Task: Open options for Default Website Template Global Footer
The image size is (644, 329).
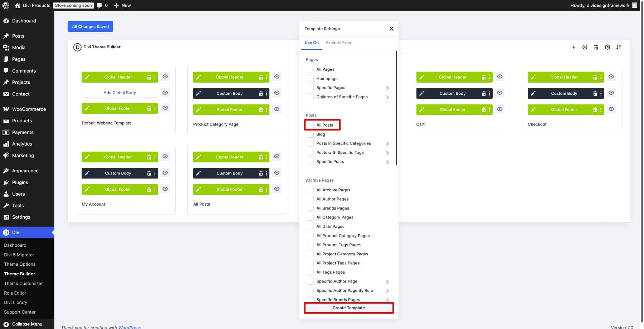Action: point(155,108)
